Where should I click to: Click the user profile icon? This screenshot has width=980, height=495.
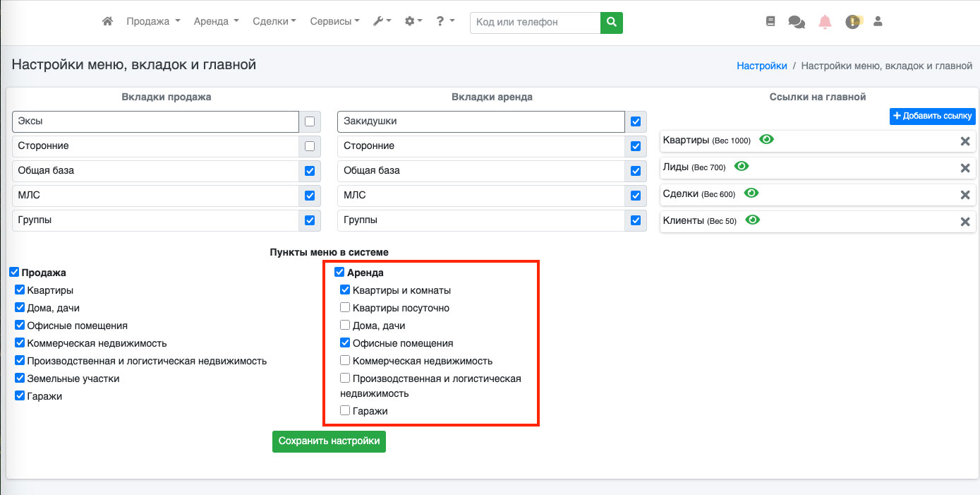(878, 22)
